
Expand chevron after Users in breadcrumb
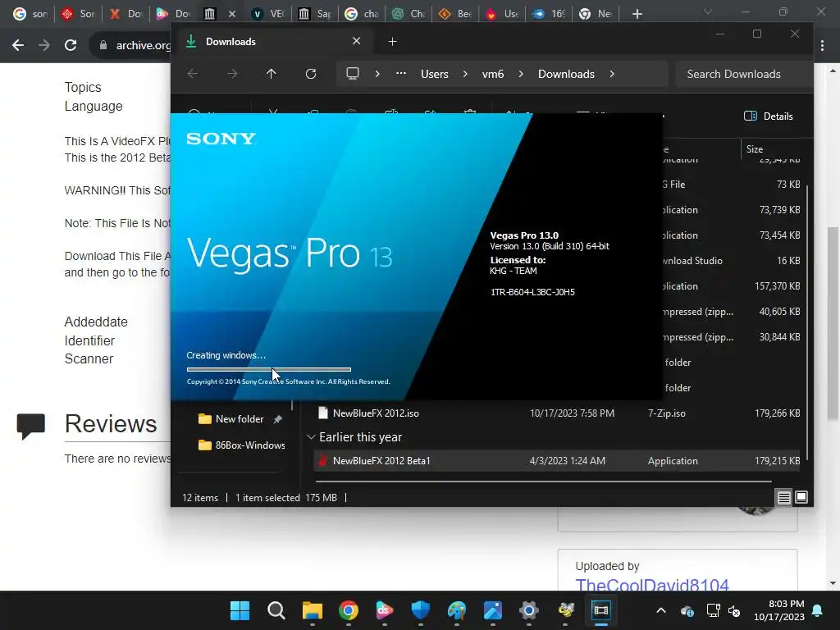coord(465,74)
